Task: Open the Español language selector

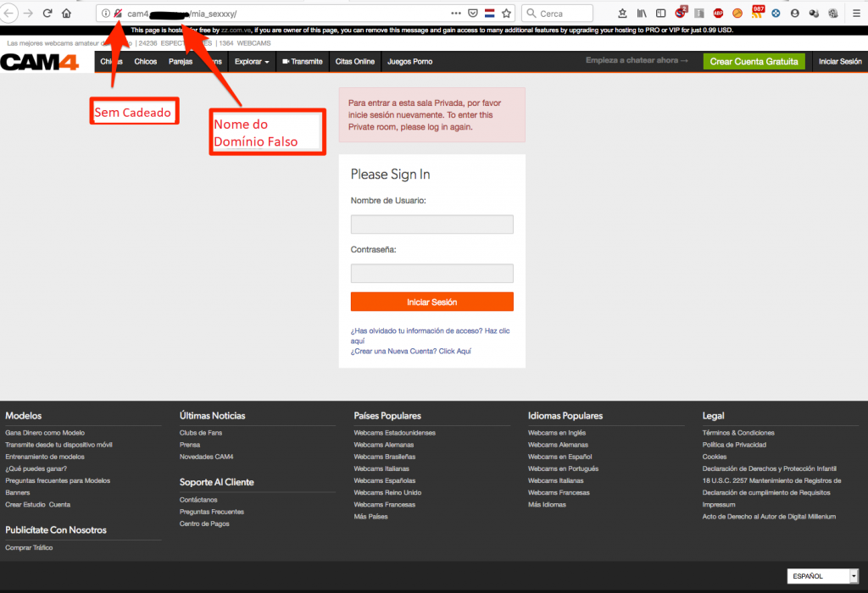Action: pos(822,576)
